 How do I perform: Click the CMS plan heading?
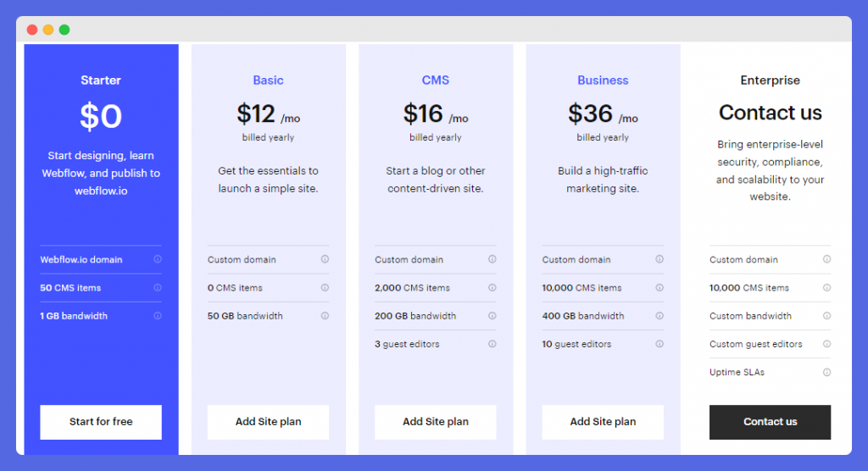(x=435, y=80)
